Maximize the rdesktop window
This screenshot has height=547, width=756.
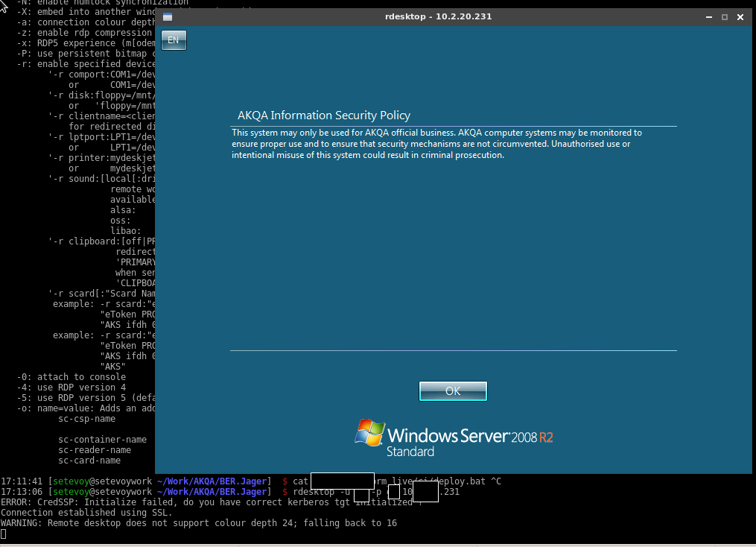tap(724, 17)
